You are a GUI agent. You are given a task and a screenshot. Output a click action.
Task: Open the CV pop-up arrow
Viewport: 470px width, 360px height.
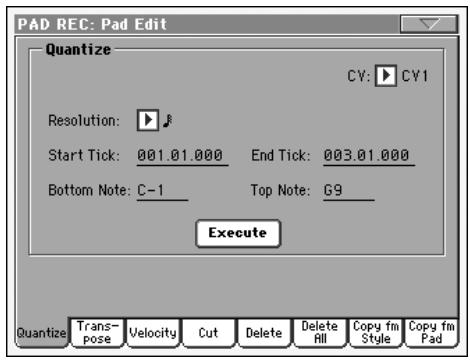click(385, 76)
